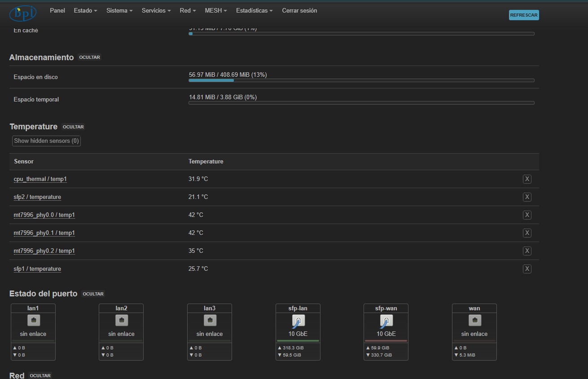Click the wan port icon
Image resolution: width=588 pixels, height=379 pixels.
(x=474, y=320)
